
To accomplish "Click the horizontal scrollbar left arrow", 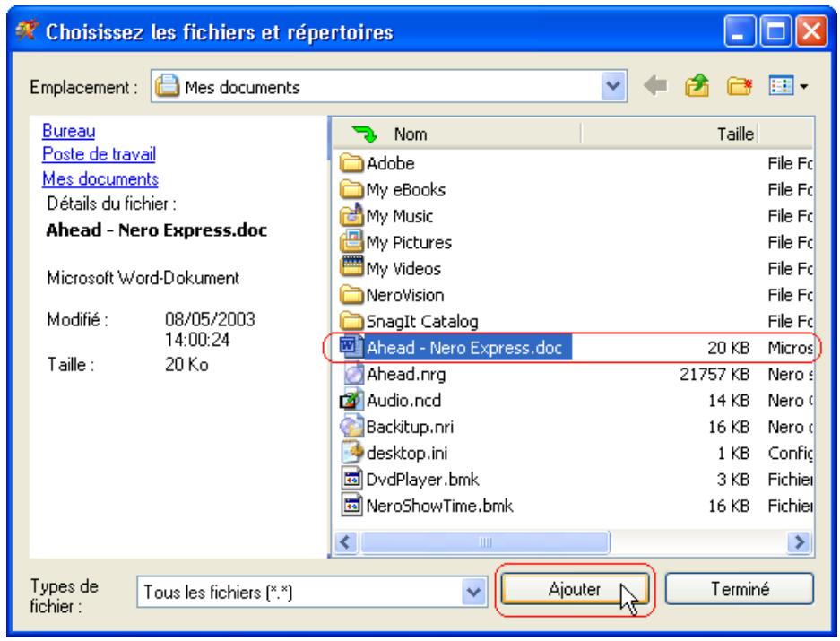I will pos(345,541).
